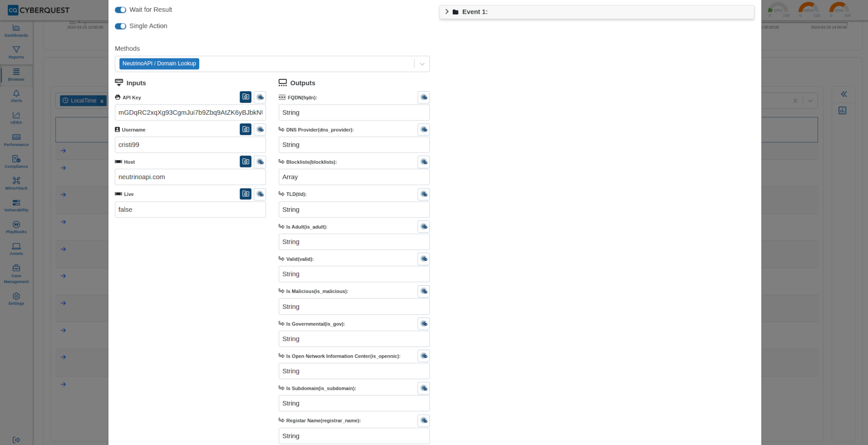868x445 pixels.
Task: Click the Is Malicious output String field
Action: tap(354, 307)
